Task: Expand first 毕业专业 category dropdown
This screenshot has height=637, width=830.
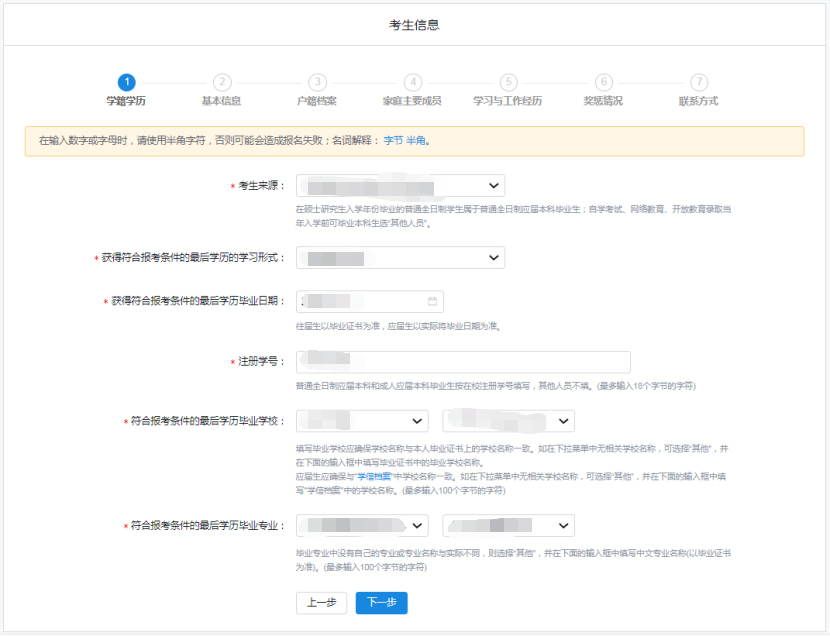Action: [362, 526]
